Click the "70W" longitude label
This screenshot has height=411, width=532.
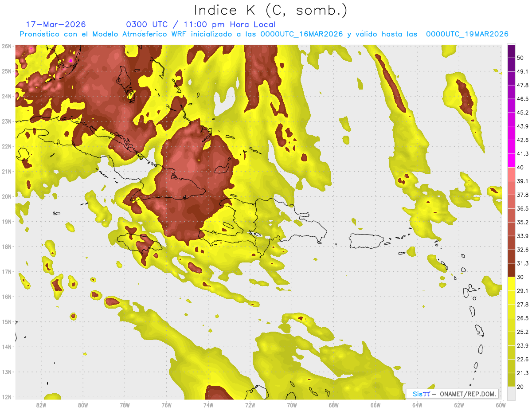[x=292, y=405]
